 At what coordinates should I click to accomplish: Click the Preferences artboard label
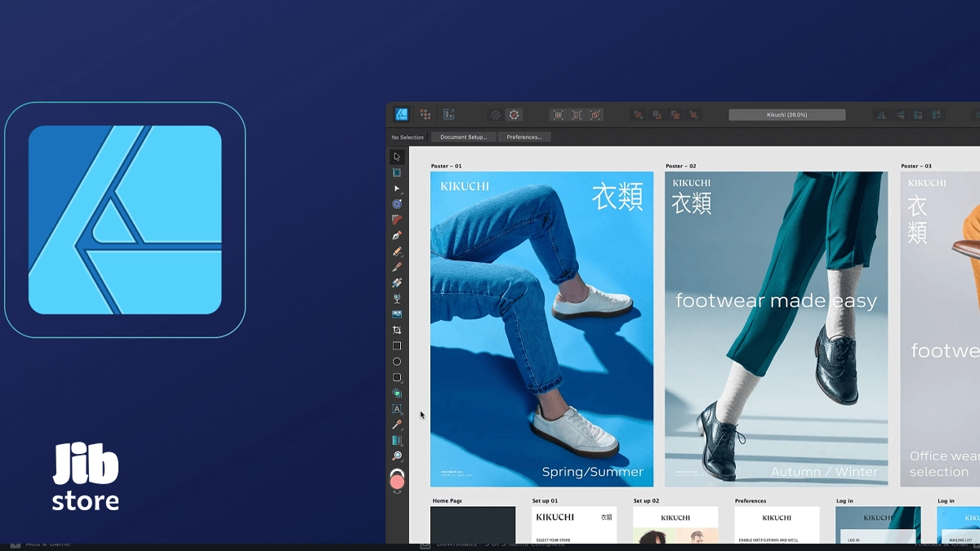point(751,500)
